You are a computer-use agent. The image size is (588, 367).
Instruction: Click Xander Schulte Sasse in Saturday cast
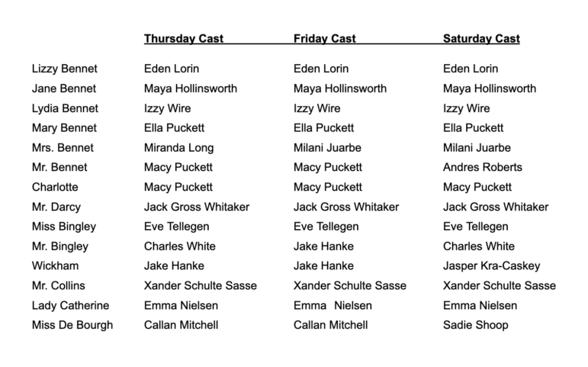(x=499, y=285)
